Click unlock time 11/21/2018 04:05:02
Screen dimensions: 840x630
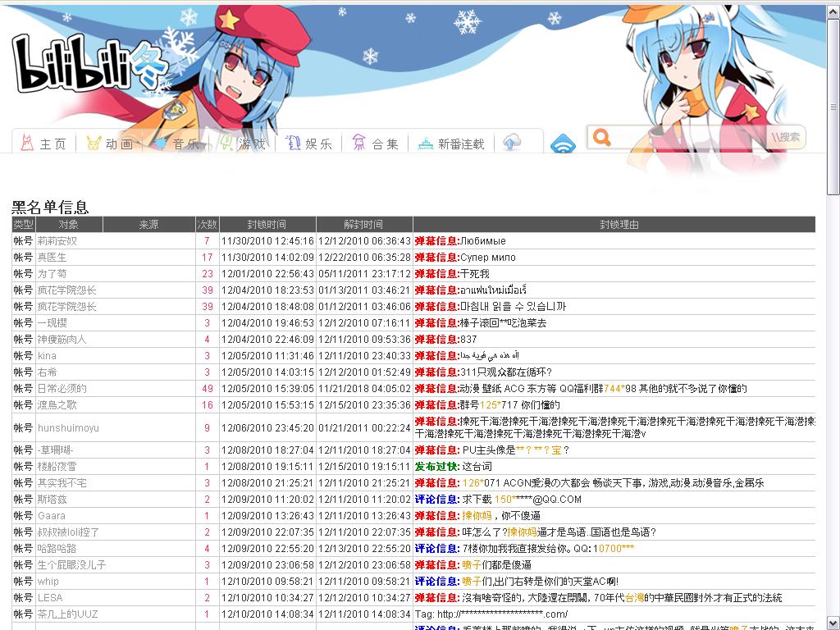tap(364, 389)
